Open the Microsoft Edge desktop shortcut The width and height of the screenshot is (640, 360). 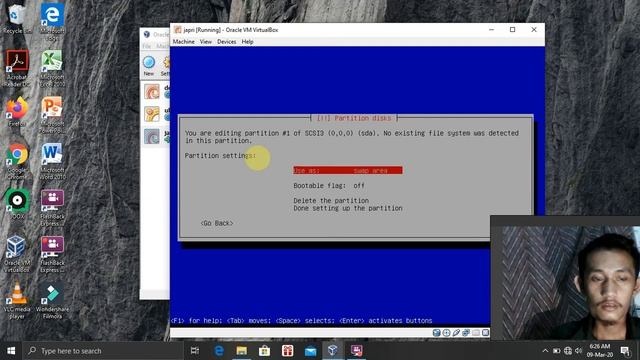pyautogui.click(x=52, y=22)
